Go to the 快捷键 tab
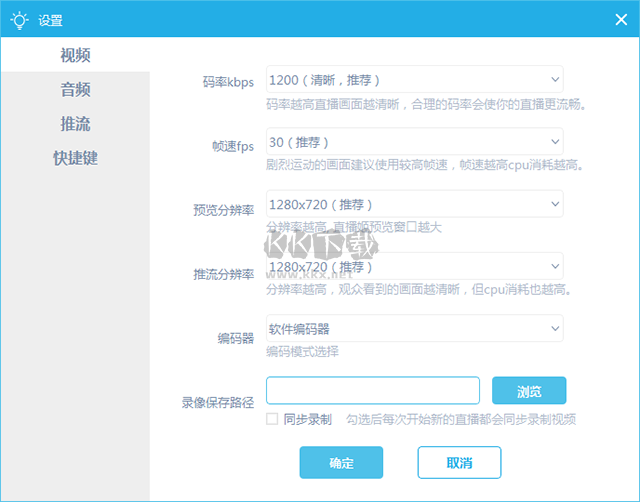The width and height of the screenshot is (640, 502). click(75, 158)
